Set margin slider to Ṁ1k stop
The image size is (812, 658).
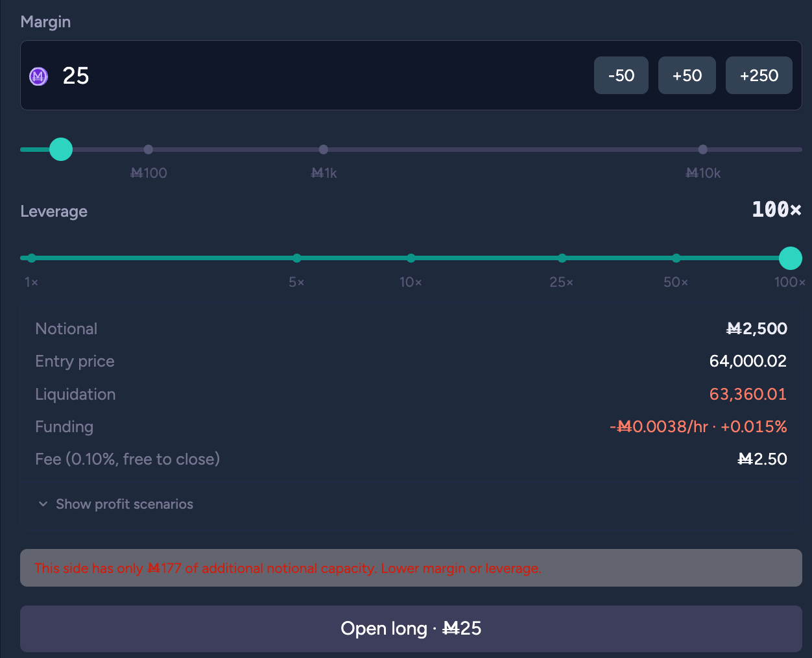point(324,149)
